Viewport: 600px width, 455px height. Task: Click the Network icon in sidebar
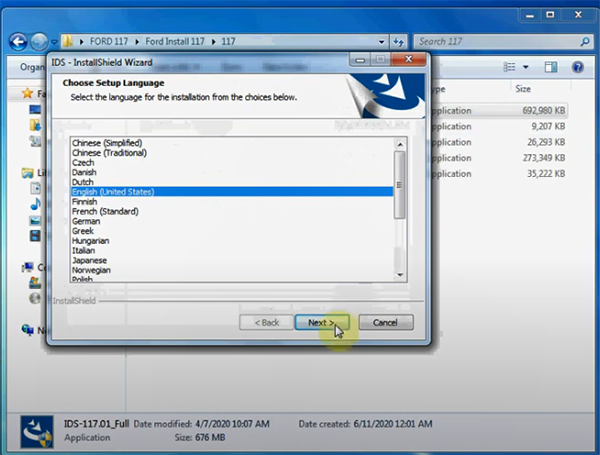pos(28,329)
